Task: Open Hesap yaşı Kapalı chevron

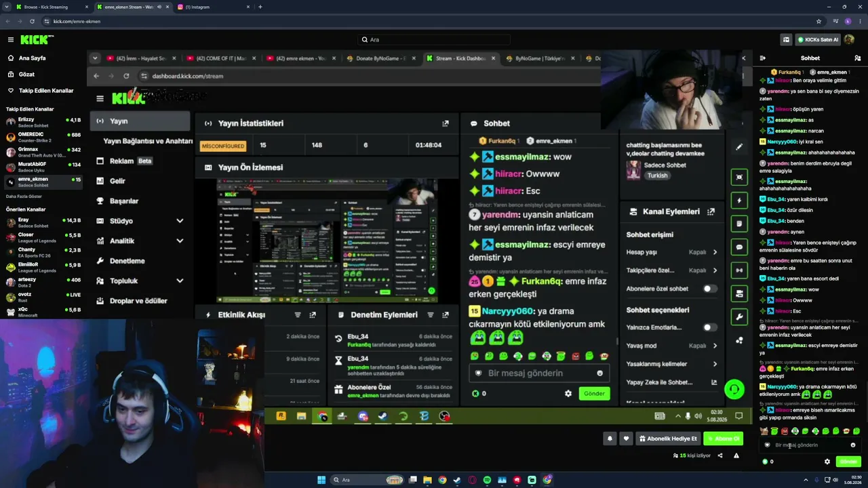Action: (x=715, y=252)
